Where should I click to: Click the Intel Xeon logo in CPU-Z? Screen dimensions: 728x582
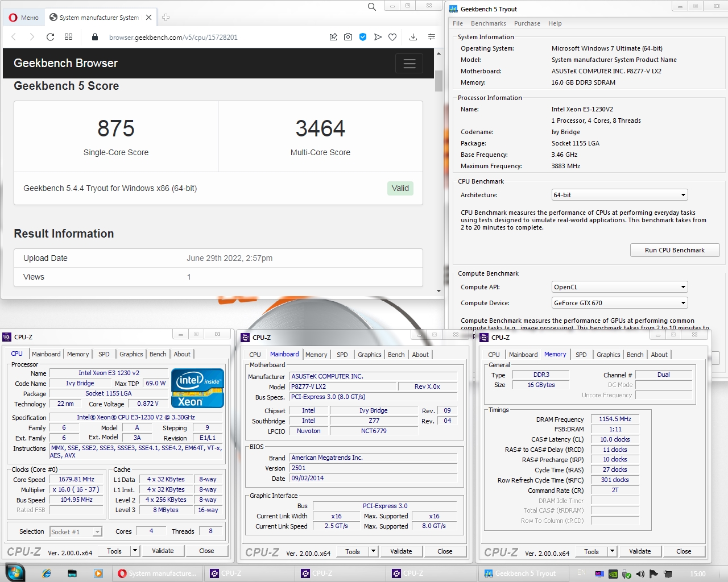(x=197, y=388)
